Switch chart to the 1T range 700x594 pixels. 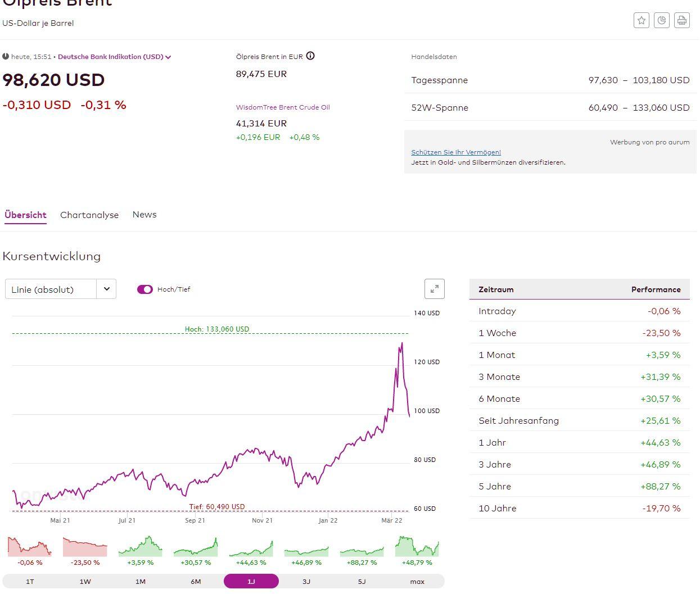pos(30,581)
